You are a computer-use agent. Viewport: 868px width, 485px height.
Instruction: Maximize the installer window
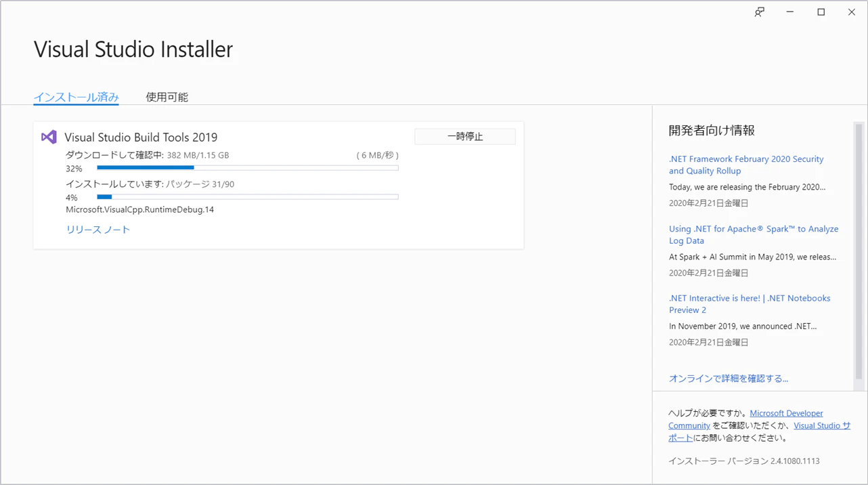[x=821, y=12]
